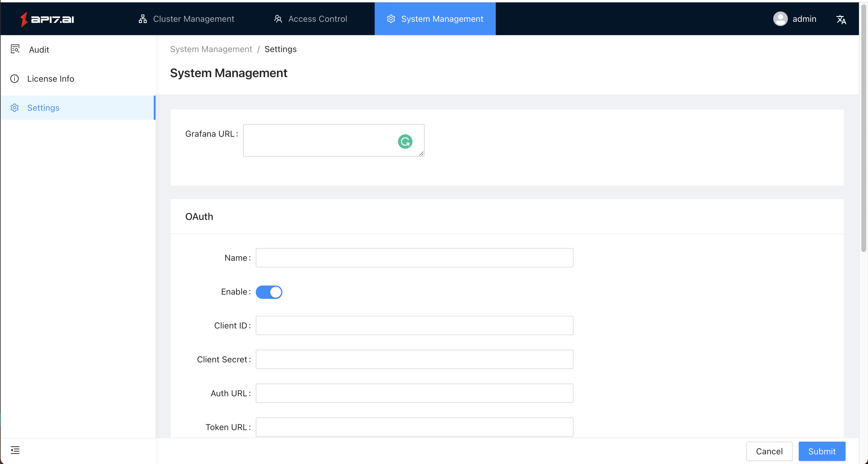Image resolution: width=868 pixels, height=464 pixels.
Task: Click the Token URL input field
Action: click(x=415, y=427)
